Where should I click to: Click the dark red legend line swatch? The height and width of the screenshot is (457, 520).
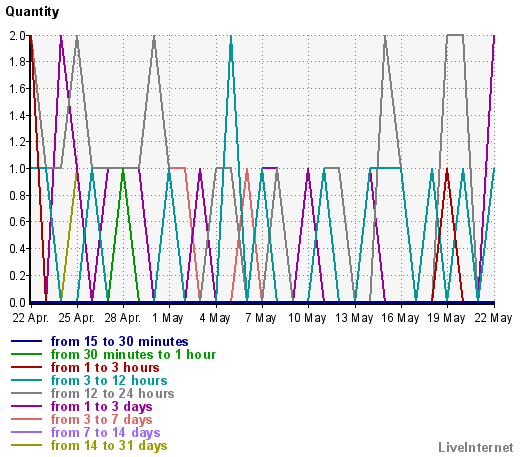tap(26, 367)
